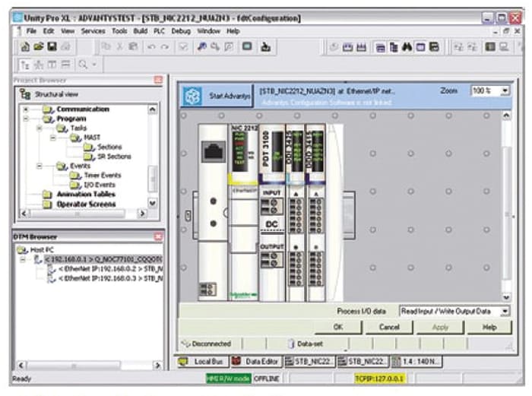
Task: Click the Redo arrow icon
Action: [x=165, y=46]
